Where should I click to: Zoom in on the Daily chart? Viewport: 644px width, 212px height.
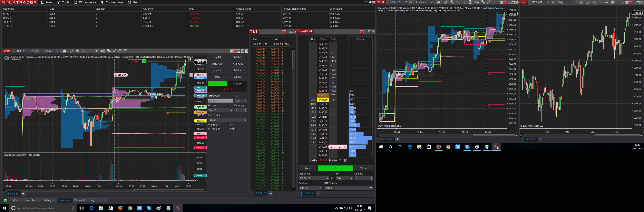pyautogui.click(x=594, y=2)
